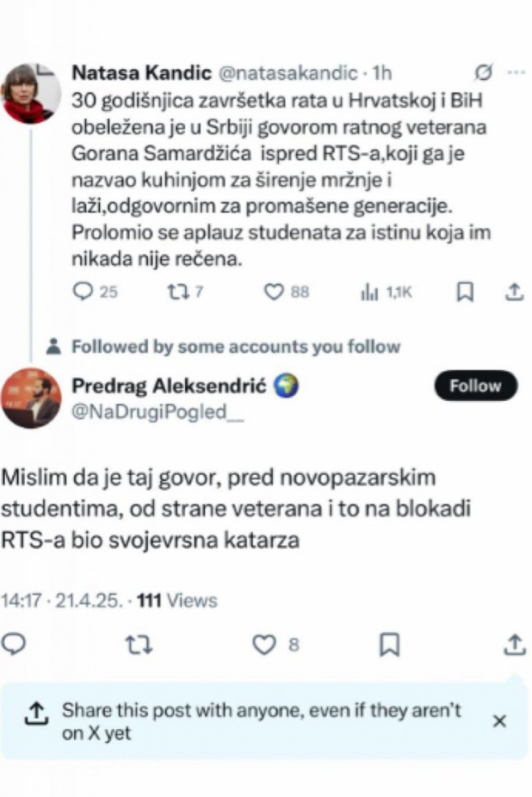Repost Natasa Kandic's tweet
This screenshot has height=797, width=532.
point(175,292)
